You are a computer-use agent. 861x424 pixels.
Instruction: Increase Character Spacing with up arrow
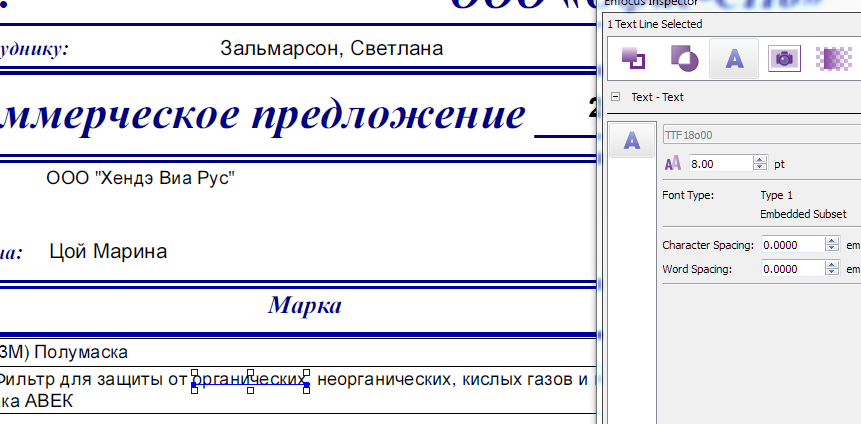pos(832,242)
